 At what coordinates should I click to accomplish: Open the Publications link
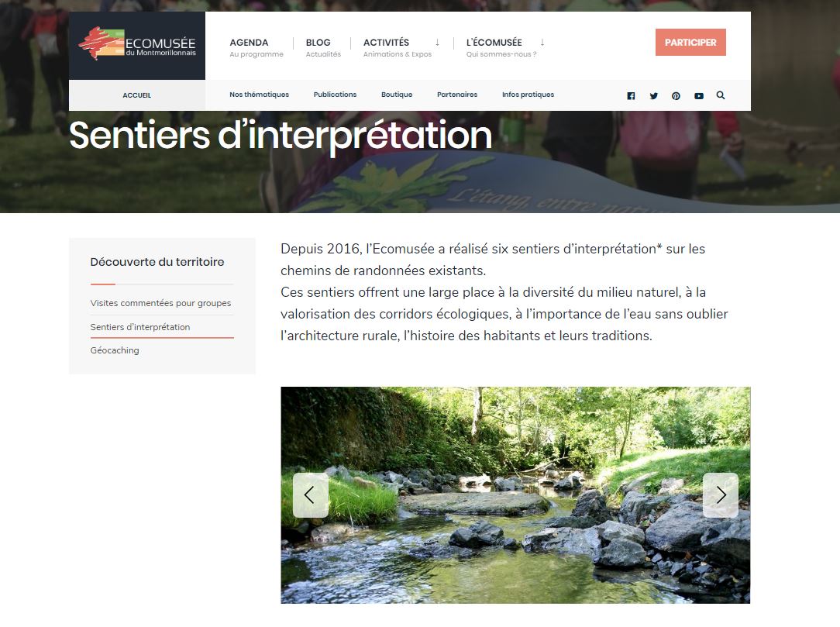pos(335,95)
